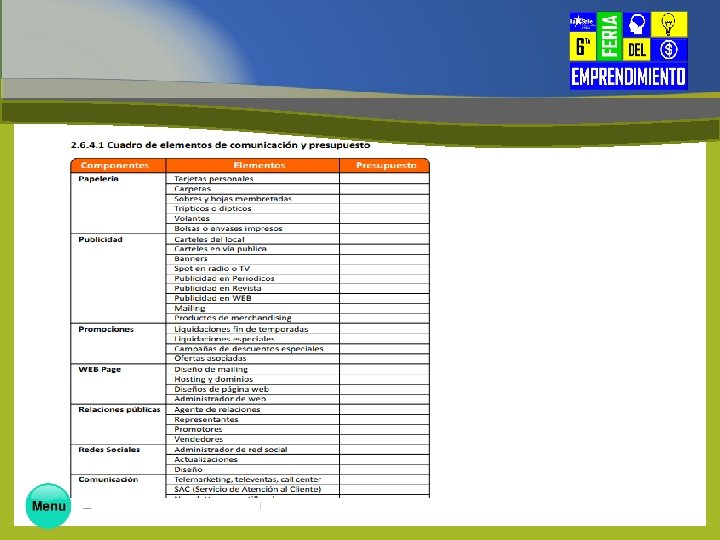The width and height of the screenshot is (720, 540).
Task: Select the Ofertas asociadas row
Action: [x=253, y=358]
